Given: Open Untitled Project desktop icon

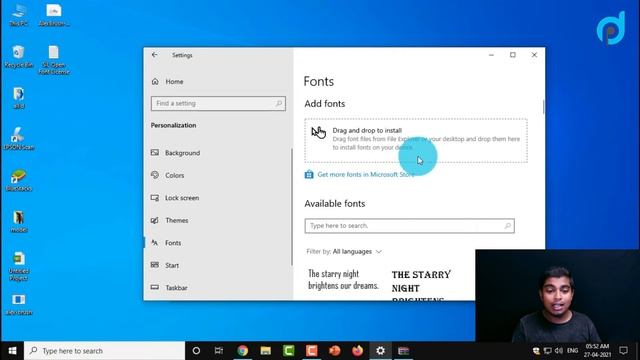Looking at the screenshot, I should click(18, 266).
